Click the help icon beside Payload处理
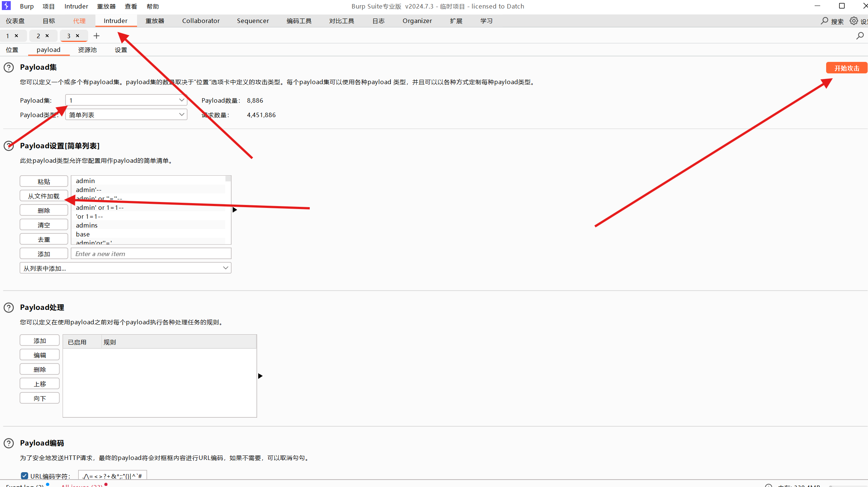 pos(9,308)
